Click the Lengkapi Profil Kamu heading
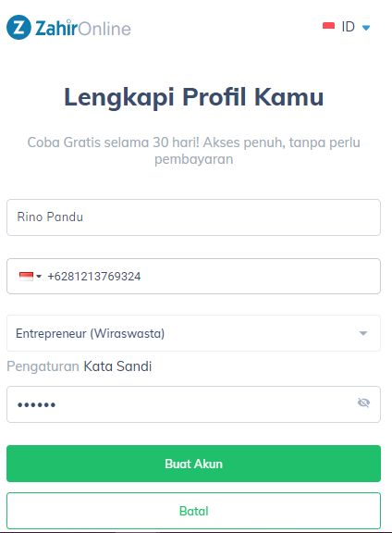392x533 pixels. (x=193, y=97)
